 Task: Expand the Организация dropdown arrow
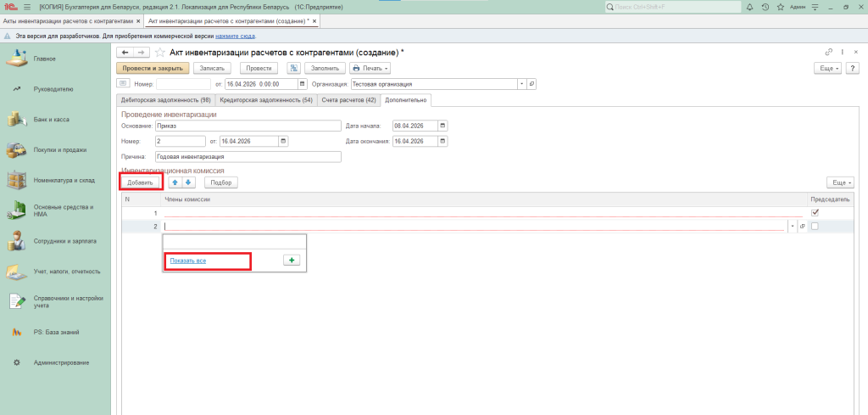[x=520, y=84]
